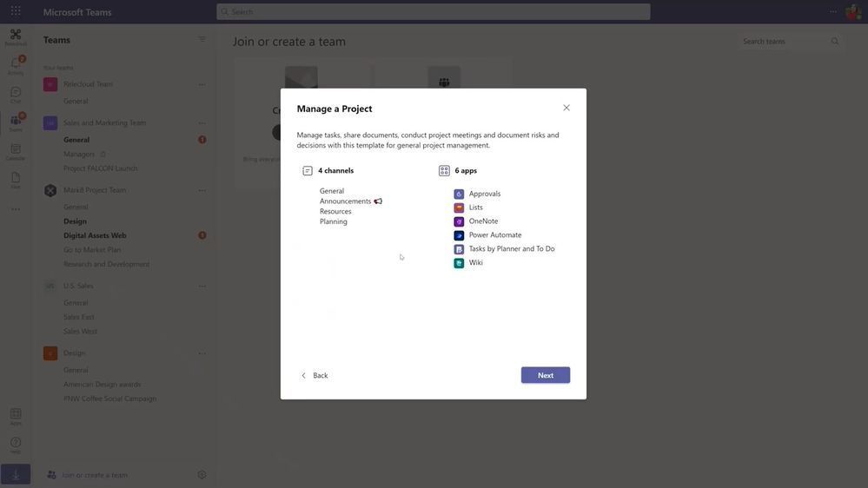Viewport: 868px width, 488px height.
Task: Click the OneNote app icon
Action: click(459, 222)
